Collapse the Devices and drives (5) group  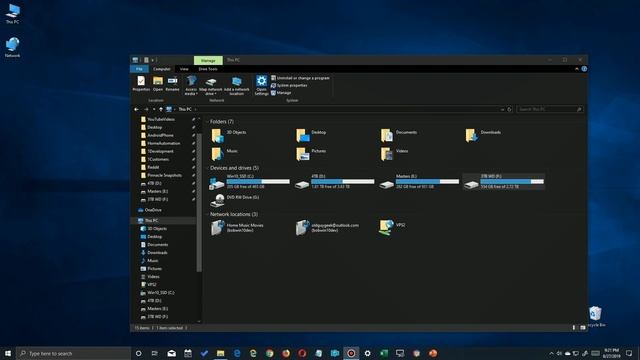tap(207, 168)
